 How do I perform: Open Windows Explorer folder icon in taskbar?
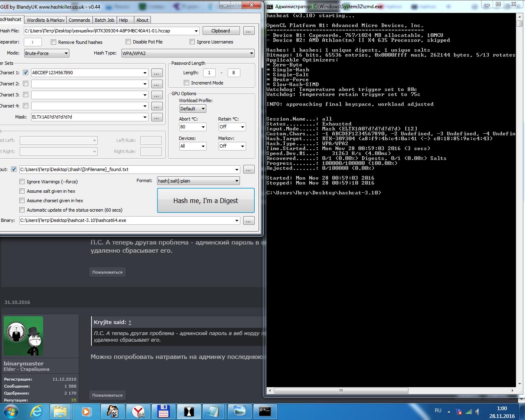[60, 411]
